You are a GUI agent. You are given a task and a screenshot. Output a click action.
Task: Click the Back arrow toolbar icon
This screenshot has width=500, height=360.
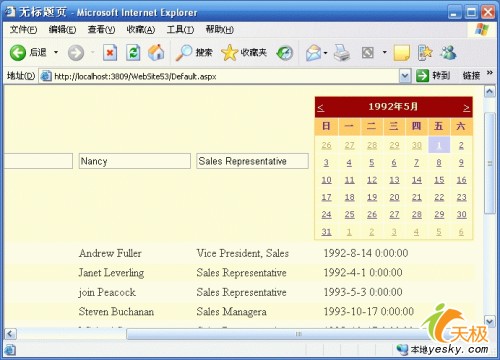pos(18,53)
